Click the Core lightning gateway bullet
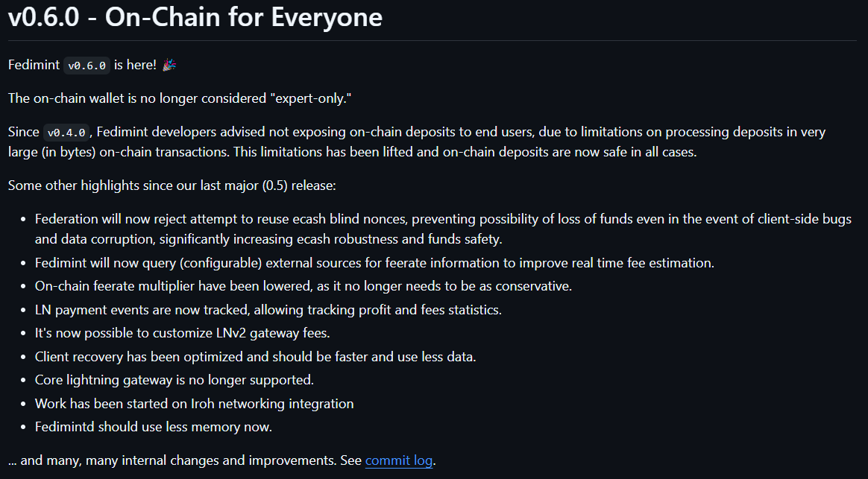868x479 pixels. click(x=174, y=380)
